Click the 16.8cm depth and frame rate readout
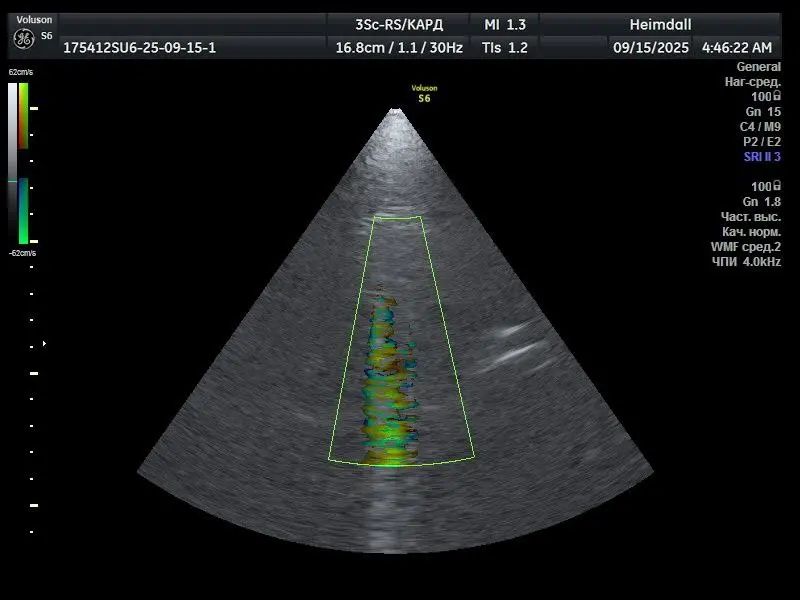The width and height of the screenshot is (800, 600). [x=398, y=47]
